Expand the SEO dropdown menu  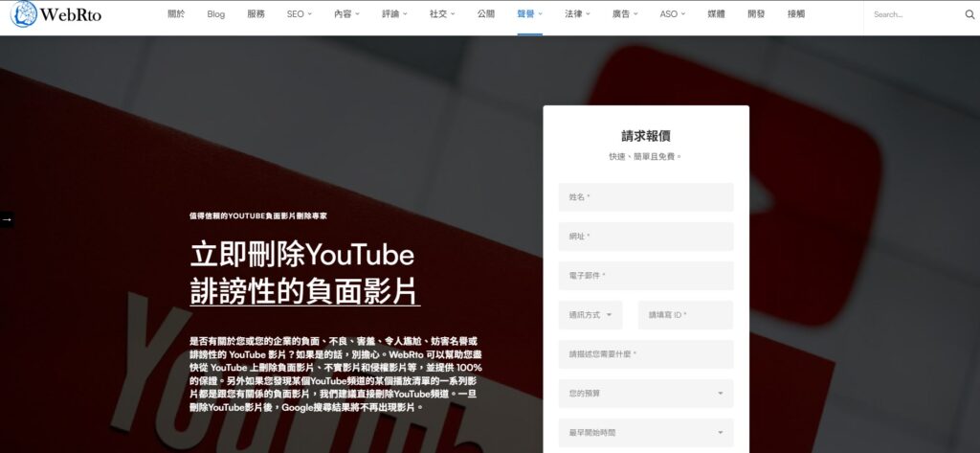(x=300, y=13)
